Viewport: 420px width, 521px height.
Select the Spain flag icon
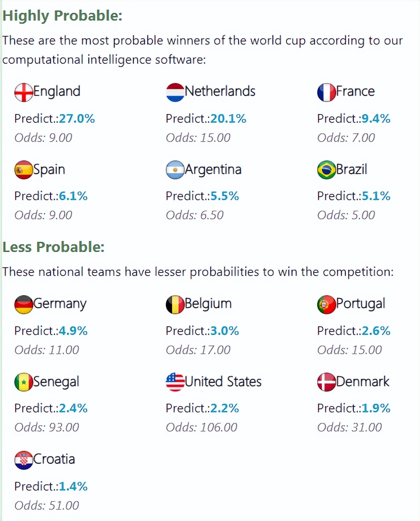coord(24,170)
